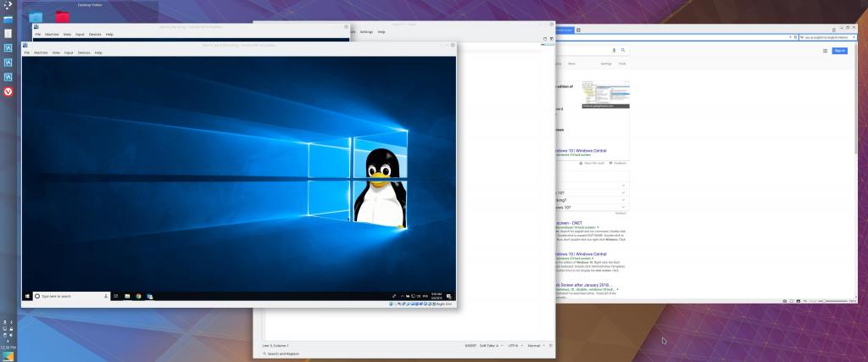
Task: Open the Windows notification center icon
Action: coord(450,296)
